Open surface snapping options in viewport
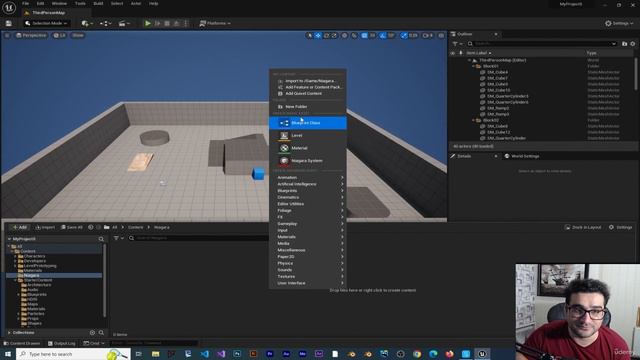Image resolution: width=640 pixels, height=360 pixels. (354, 36)
